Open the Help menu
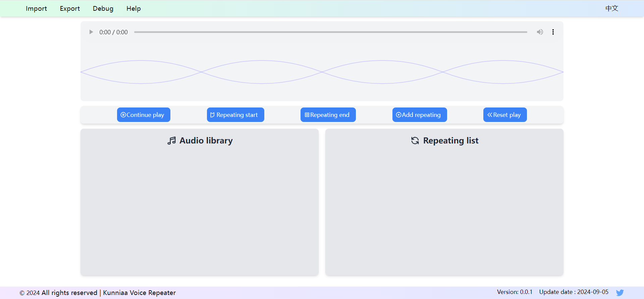This screenshot has height=299, width=644. 133,8
